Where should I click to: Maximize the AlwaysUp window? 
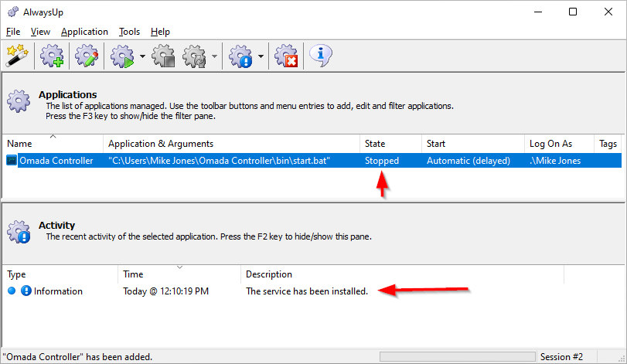573,12
